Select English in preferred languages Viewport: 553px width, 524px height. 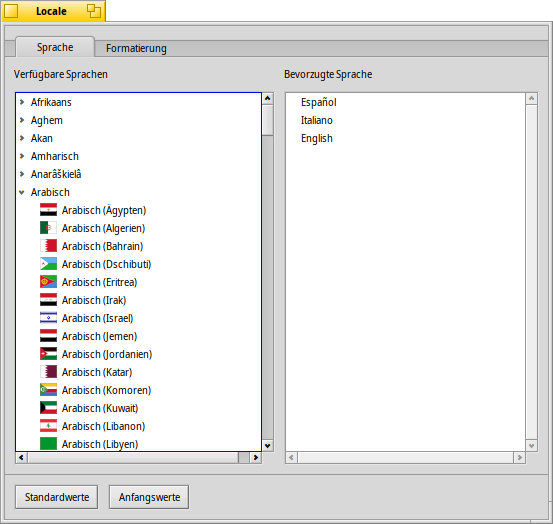(405, 138)
